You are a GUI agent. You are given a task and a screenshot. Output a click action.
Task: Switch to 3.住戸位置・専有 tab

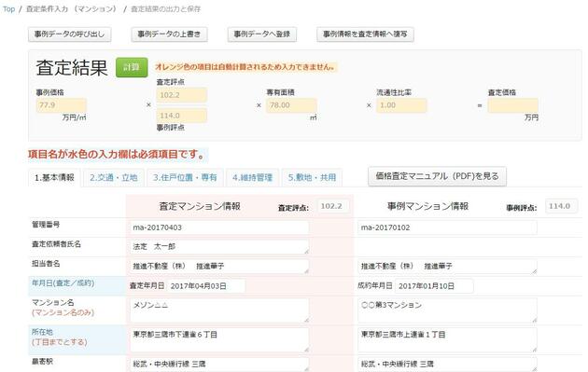pos(185,177)
